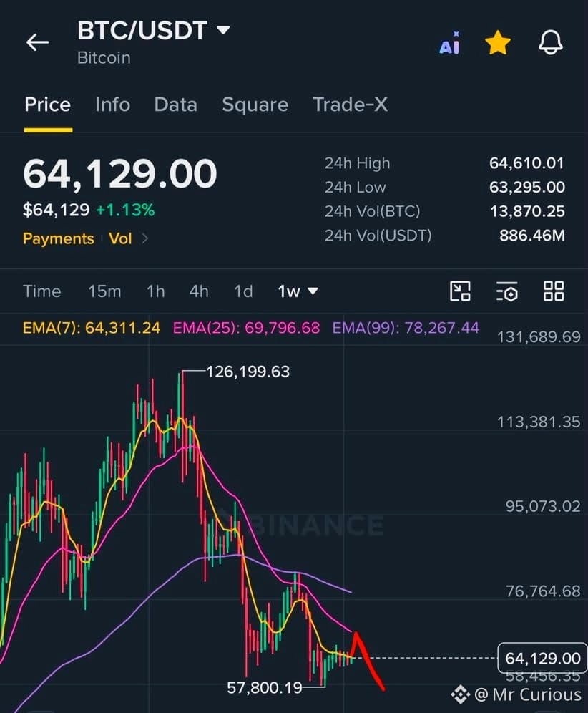Click the 64,129.00 current price tag on axis
Screen dimensions: 588x713
click(542, 658)
